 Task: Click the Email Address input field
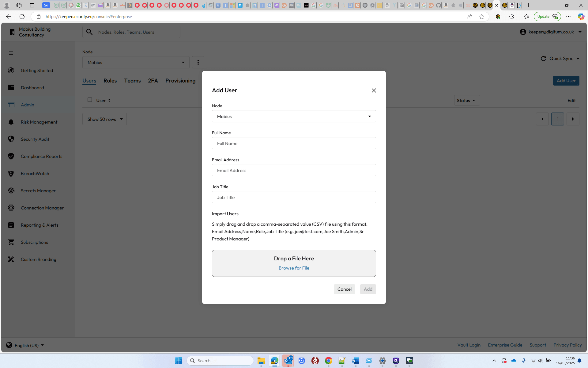click(294, 170)
